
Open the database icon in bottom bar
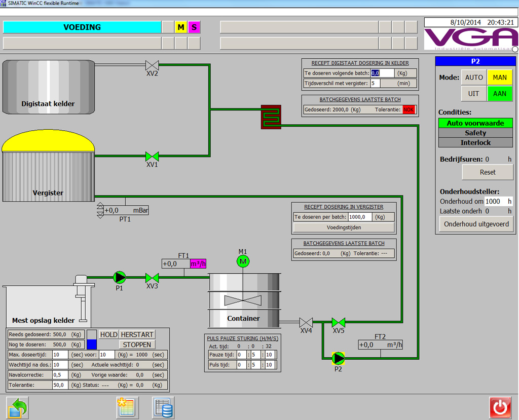(x=163, y=407)
